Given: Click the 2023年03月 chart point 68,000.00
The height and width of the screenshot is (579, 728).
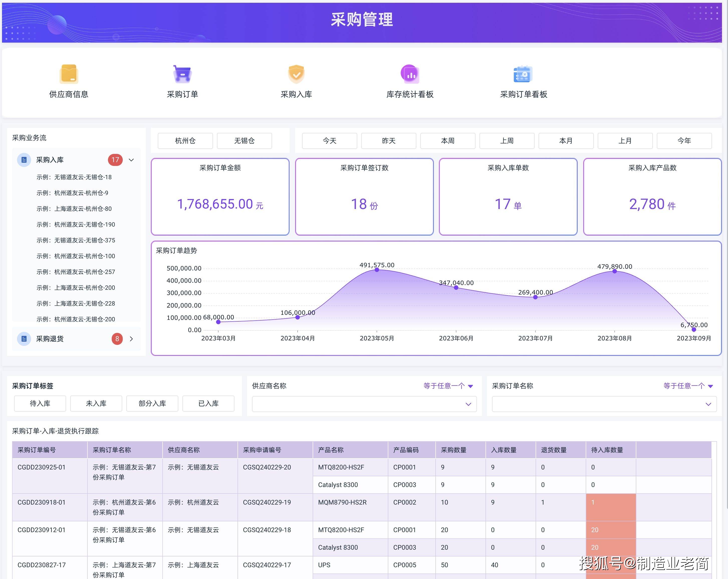Looking at the screenshot, I should (x=218, y=322).
